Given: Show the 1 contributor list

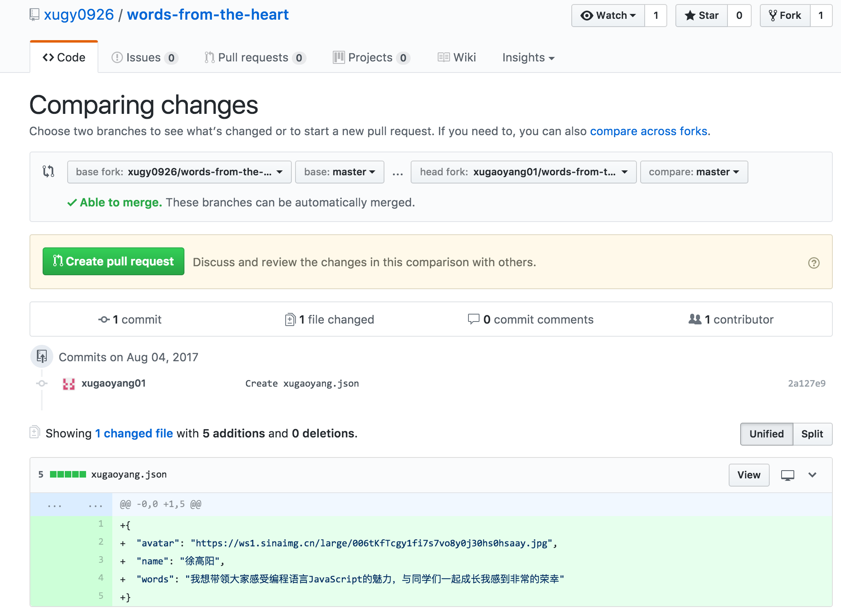Looking at the screenshot, I should 731,319.
